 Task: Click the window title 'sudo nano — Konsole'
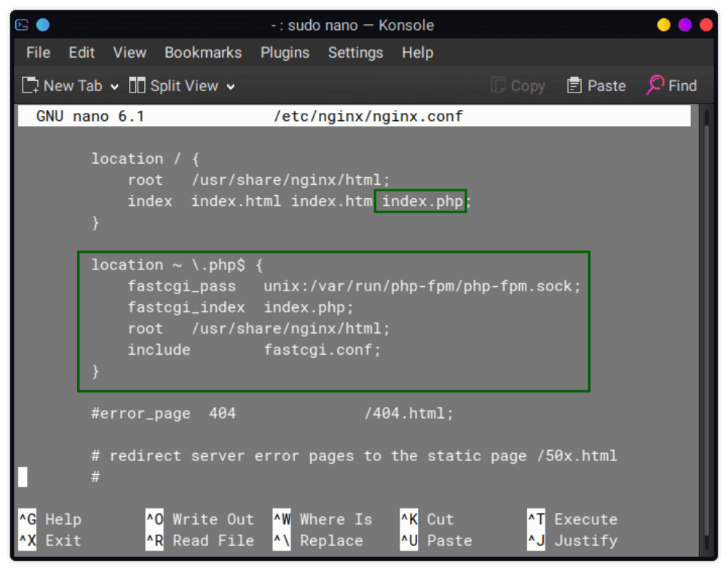361,25
